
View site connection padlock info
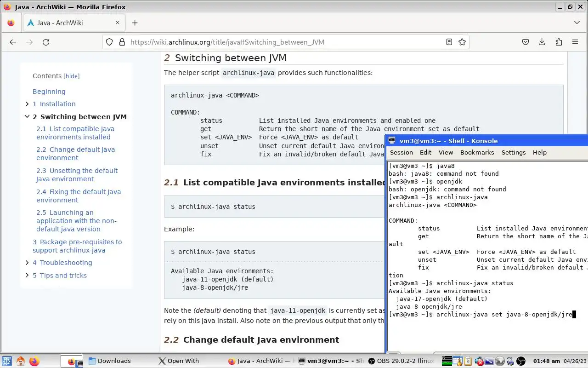(x=122, y=42)
